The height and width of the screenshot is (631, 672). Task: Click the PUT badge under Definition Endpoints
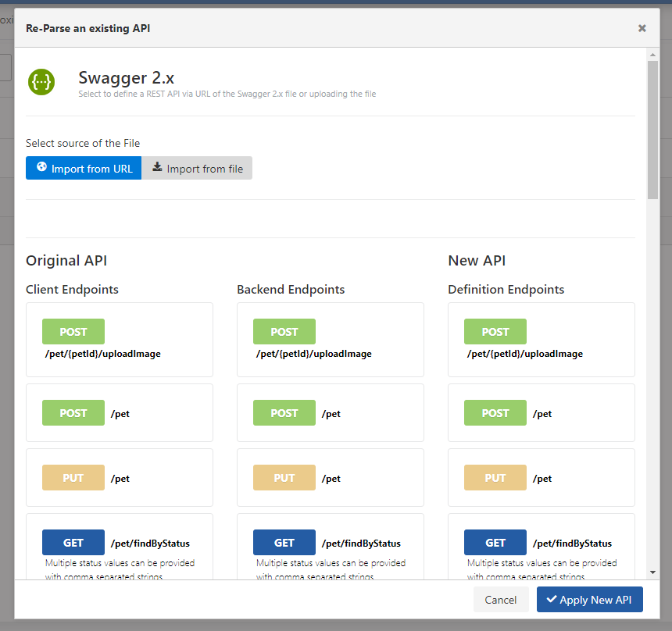coord(495,478)
